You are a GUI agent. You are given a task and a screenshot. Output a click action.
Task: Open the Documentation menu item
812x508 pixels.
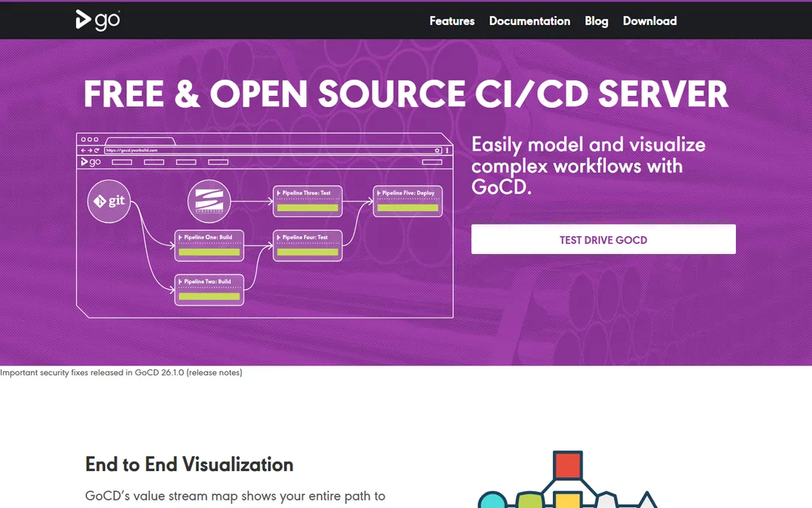click(529, 21)
